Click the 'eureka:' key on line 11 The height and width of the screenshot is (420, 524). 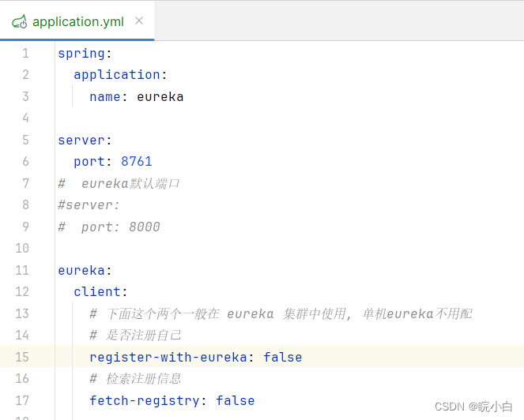pos(85,271)
